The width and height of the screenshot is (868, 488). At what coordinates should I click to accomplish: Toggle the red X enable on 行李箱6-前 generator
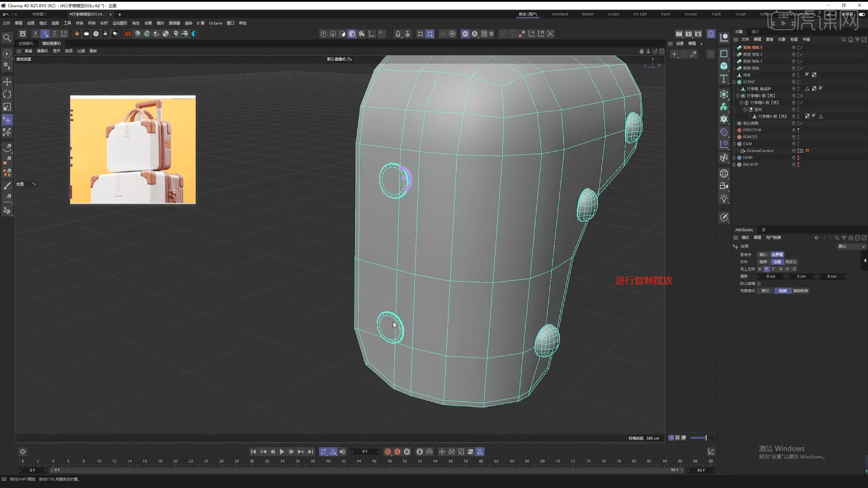[801, 96]
